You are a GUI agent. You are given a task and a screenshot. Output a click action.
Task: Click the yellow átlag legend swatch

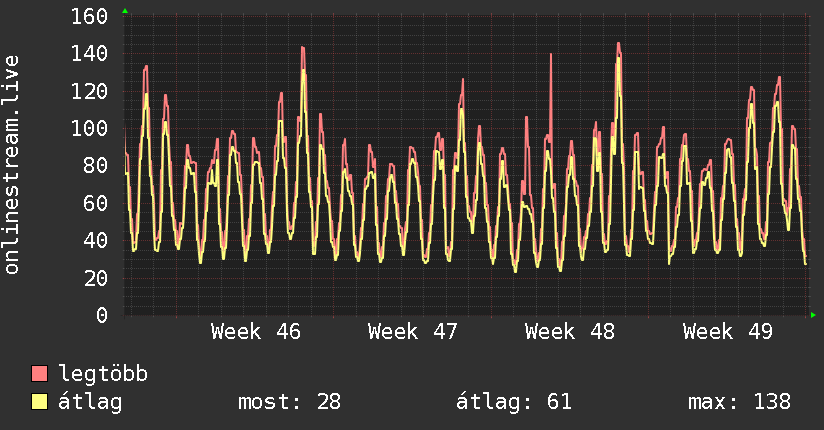39,402
